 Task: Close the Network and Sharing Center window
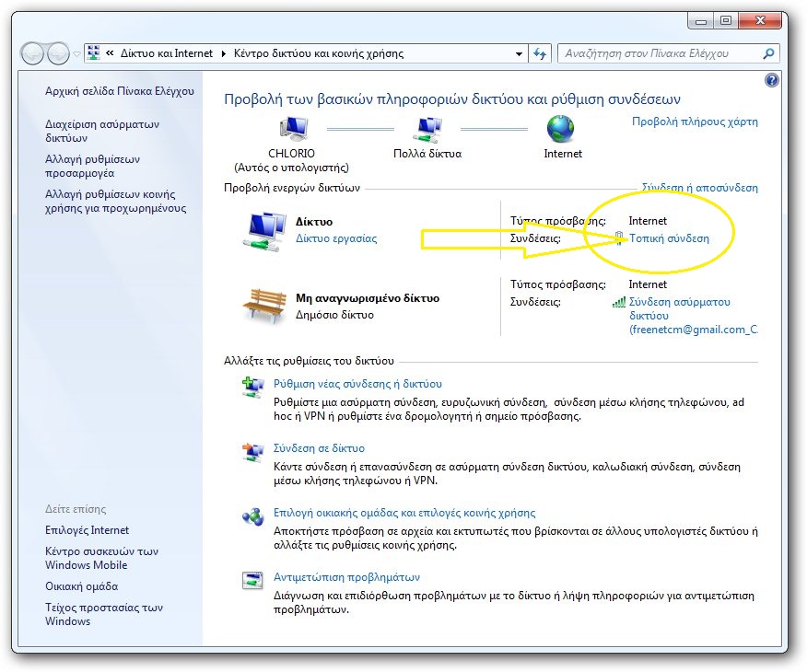(760, 21)
